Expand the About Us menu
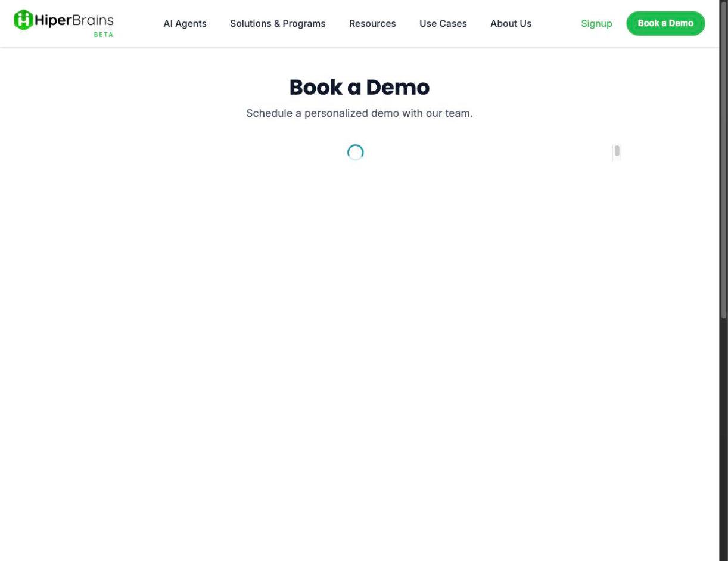This screenshot has height=561, width=728. click(511, 23)
